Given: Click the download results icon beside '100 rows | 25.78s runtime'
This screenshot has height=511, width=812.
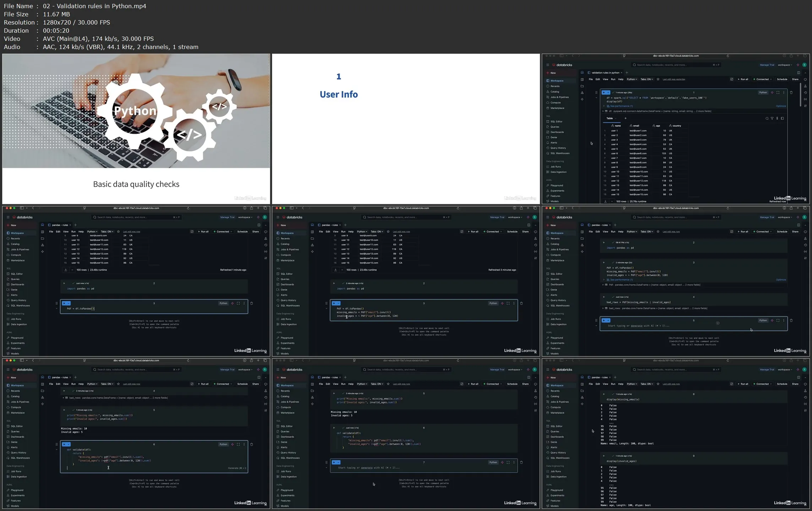Looking at the screenshot, I should (x=605, y=201).
